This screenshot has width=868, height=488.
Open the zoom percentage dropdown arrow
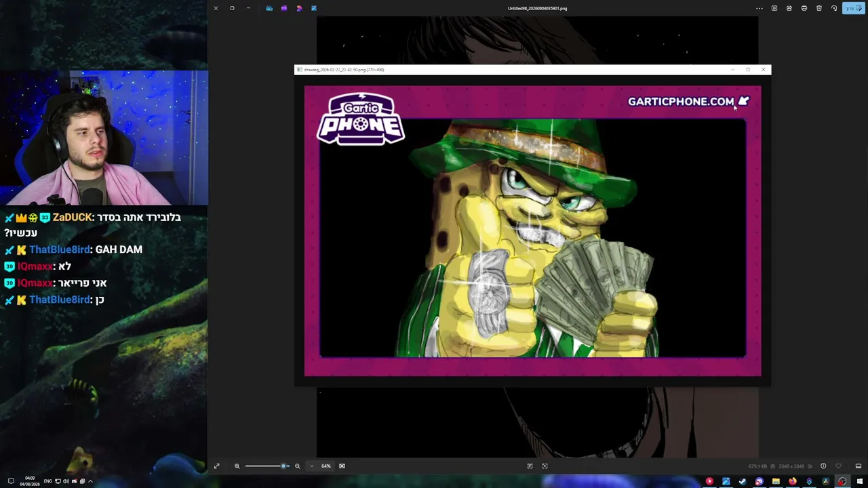(x=312, y=466)
